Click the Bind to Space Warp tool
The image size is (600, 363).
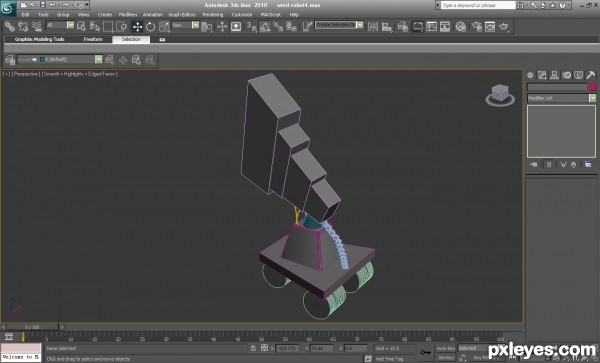coord(37,26)
